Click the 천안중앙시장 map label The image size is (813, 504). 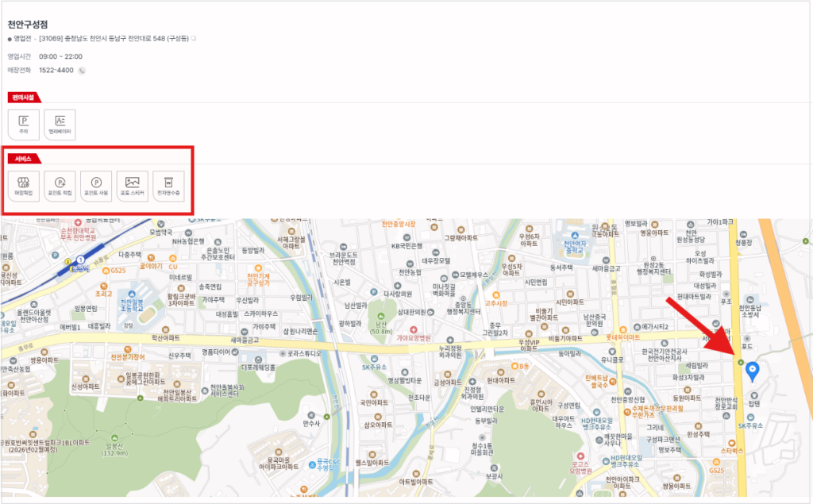pos(399,224)
